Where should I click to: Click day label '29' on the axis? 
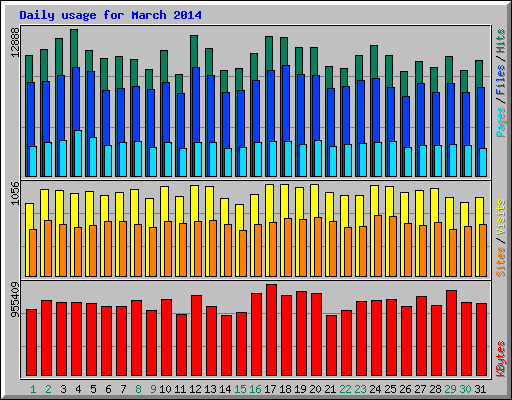click(x=450, y=389)
